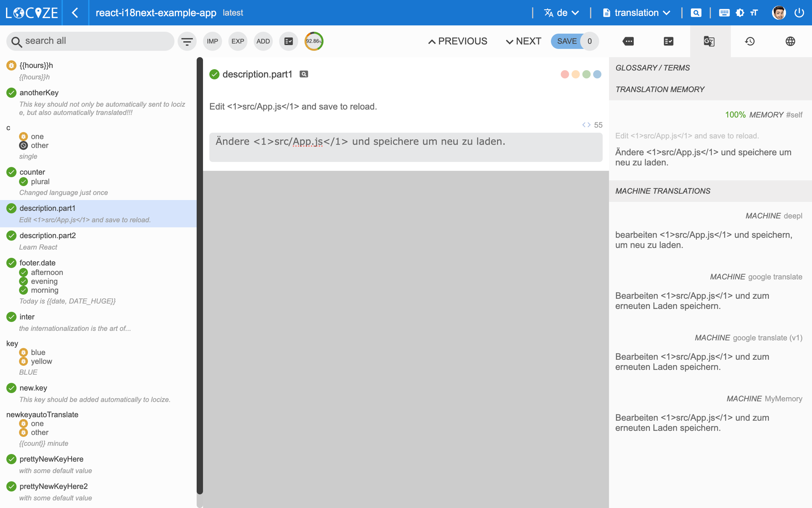Image resolution: width=812 pixels, height=508 pixels.
Task: Go to NEXT key with chevron
Action: 523,41
